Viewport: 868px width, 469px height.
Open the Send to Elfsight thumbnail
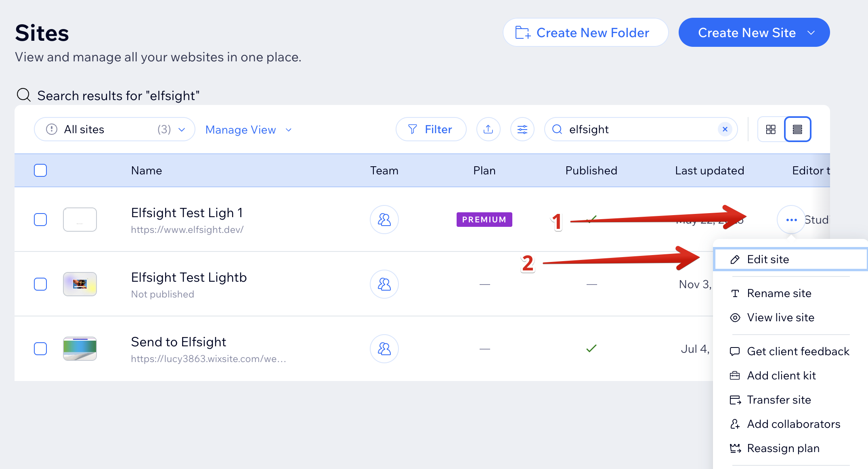(80, 349)
